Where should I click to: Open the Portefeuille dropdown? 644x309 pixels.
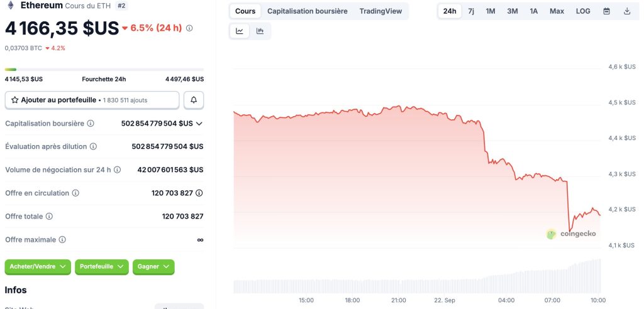(x=101, y=266)
